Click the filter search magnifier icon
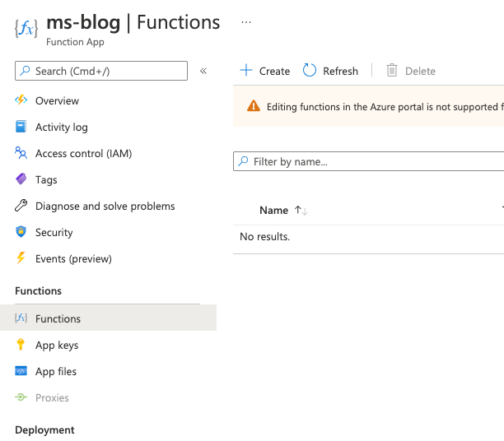This screenshot has width=504, height=441. [x=243, y=161]
